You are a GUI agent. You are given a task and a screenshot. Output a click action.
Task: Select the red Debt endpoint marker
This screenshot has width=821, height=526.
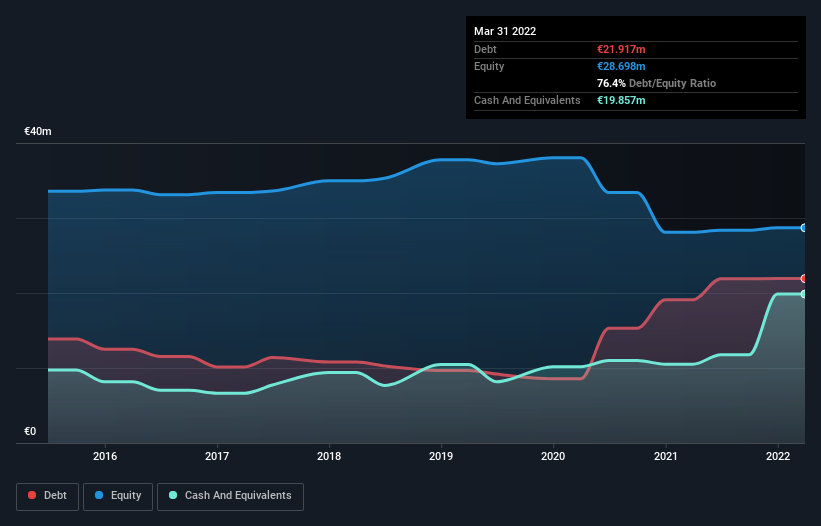[803, 278]
